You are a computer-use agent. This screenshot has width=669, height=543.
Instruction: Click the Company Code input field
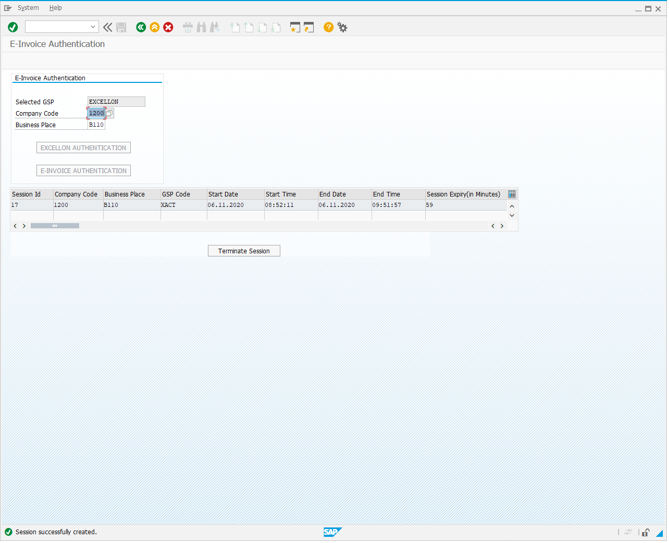pyautogui.click(x=96, y=113)
